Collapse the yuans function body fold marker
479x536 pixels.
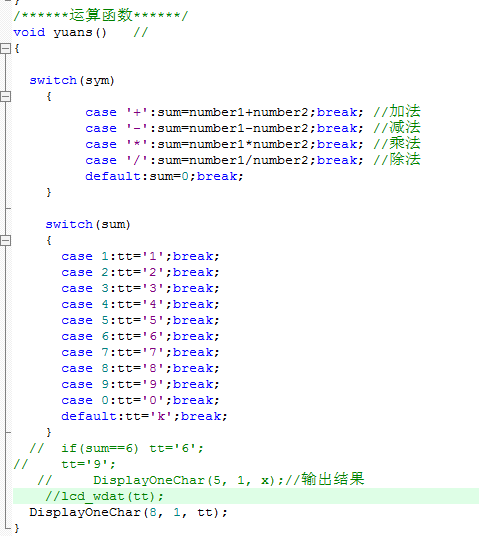coord(5,49)
